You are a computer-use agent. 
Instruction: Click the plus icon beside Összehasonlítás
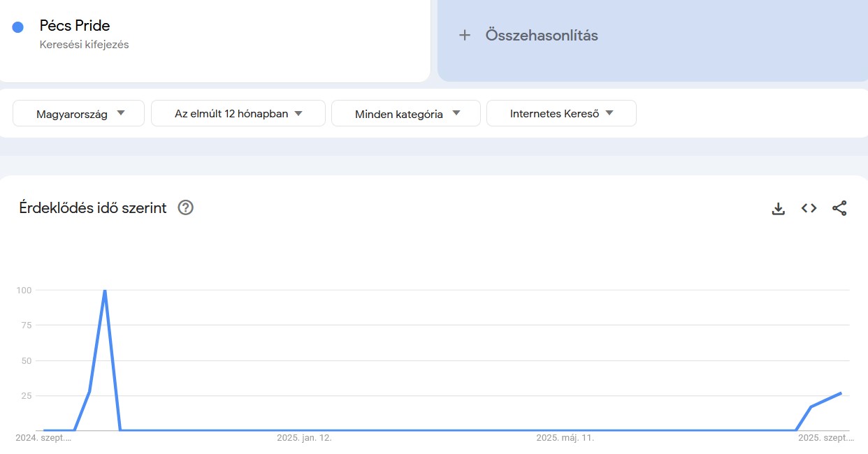(465, 35)
